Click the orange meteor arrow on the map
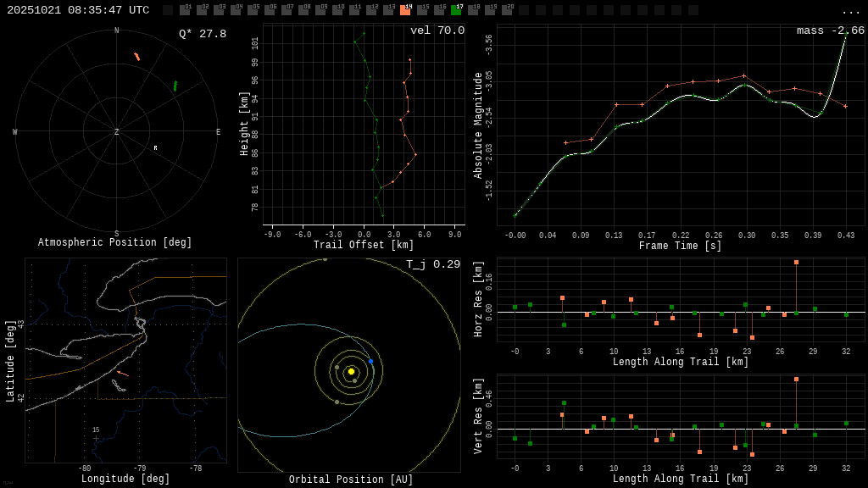This screenshot has height=488, width=868. 122,373
